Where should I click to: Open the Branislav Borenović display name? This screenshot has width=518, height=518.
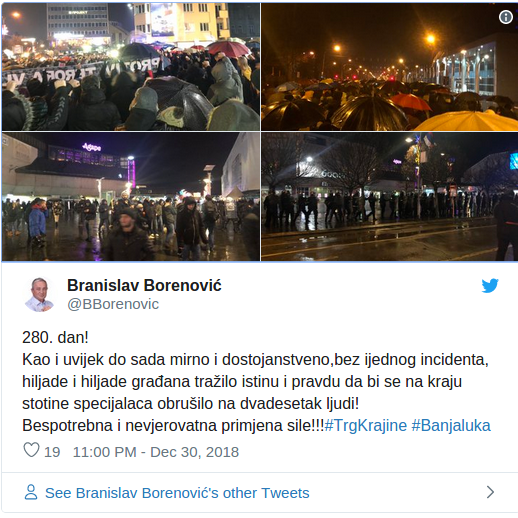tap(144, 285)
